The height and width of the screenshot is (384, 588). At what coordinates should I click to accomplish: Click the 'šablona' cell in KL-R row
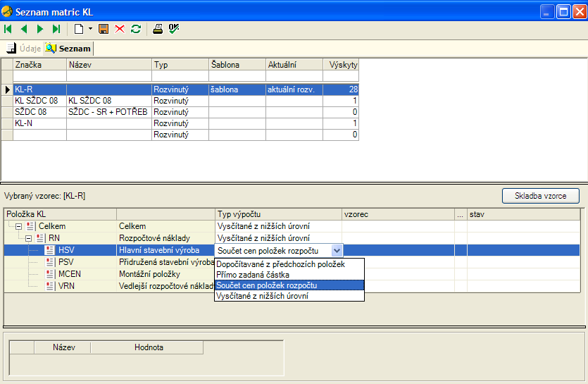pos(237,89)
